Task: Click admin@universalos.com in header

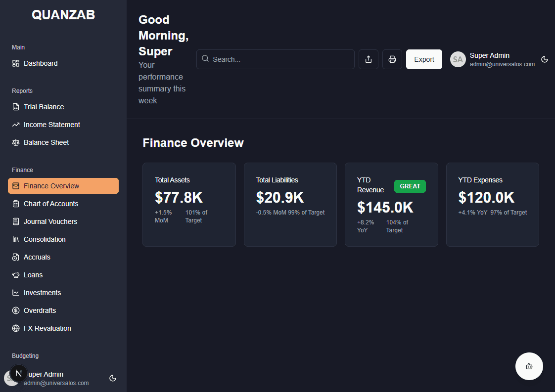Action: (x=502, y=64)
